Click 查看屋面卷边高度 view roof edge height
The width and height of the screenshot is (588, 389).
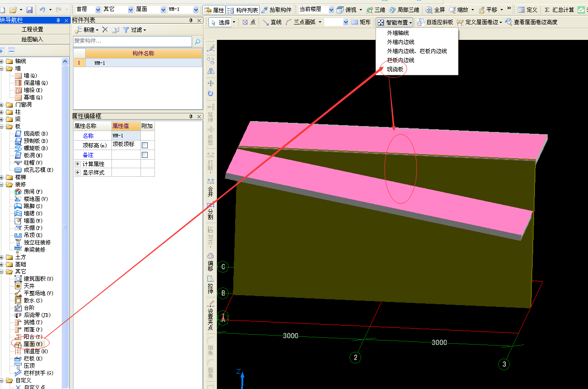click(531, 22)
